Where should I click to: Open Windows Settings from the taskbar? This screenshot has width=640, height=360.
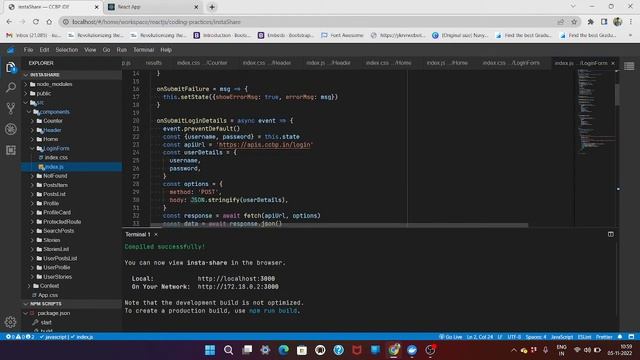(265, 350)
